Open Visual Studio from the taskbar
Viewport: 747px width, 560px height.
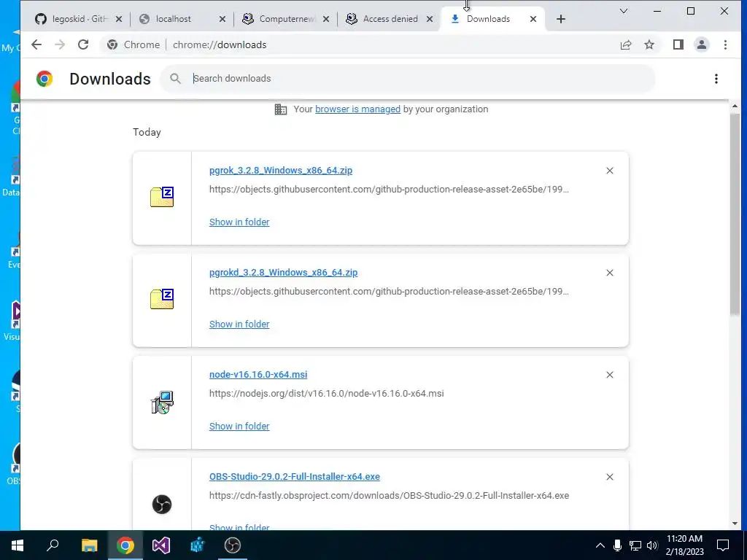click(161, 545)
